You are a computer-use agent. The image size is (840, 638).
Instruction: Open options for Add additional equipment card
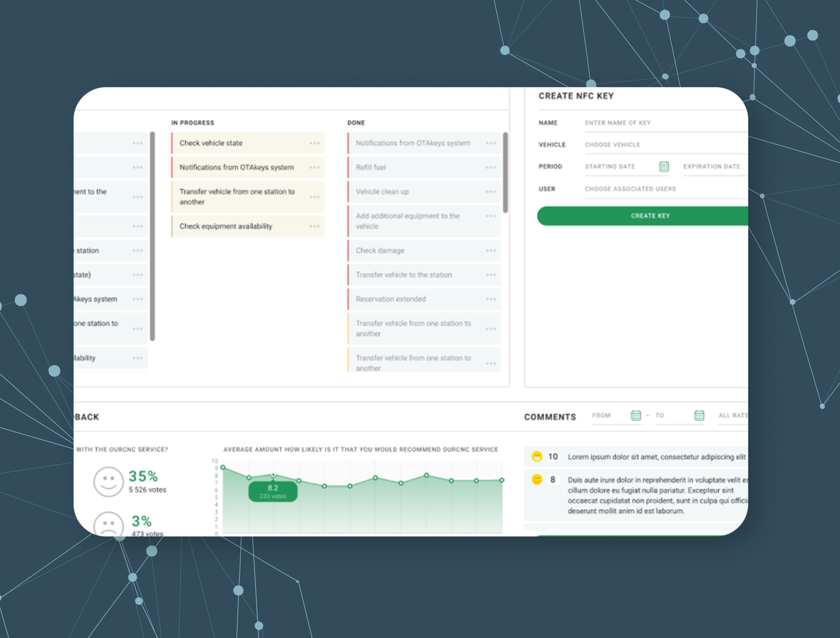[491, 216]
